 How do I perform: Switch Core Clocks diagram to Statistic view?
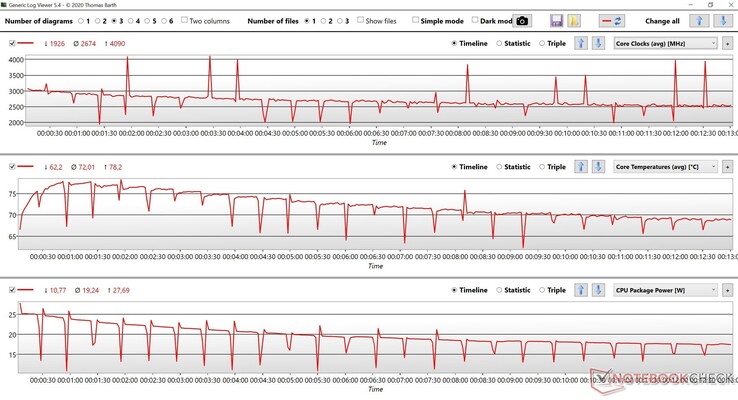coord(500,43)
